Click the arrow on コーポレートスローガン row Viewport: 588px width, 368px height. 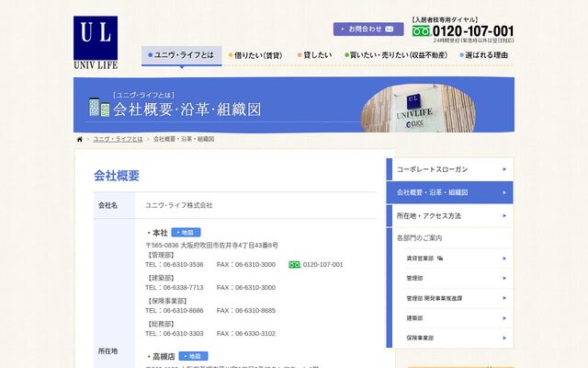pos(504,169)
